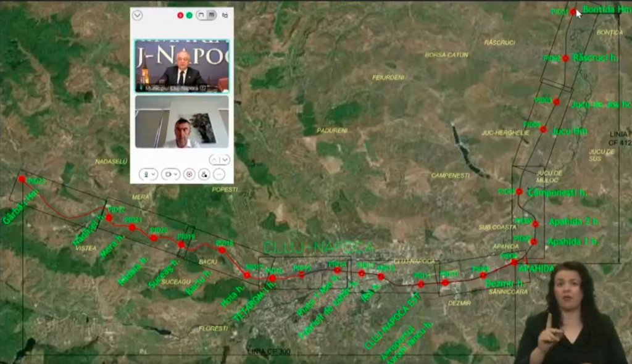Click the yellow 'PADURENI' locality label
The width and height of the screenshot is (632, 364).
pyautogui.click(x=332, y=131)
